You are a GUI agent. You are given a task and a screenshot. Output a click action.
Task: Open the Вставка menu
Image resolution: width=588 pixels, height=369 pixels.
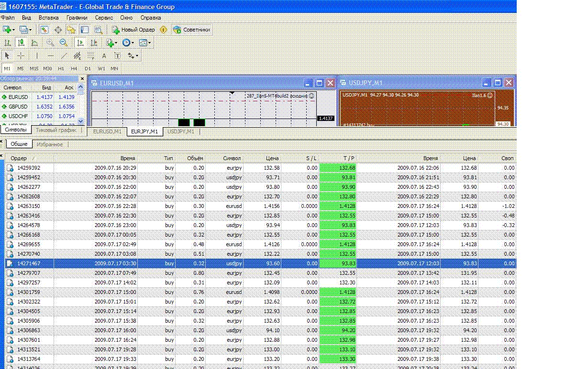[48, 18]
